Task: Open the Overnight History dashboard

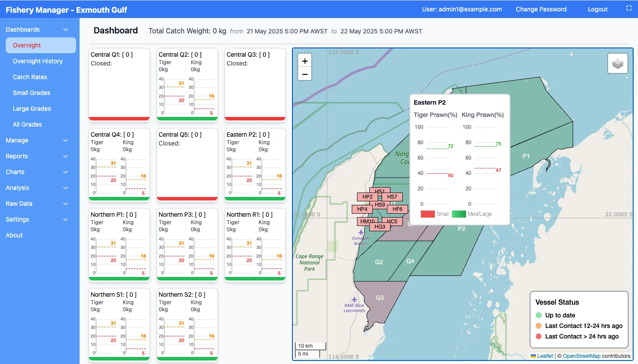Action: click(38, 61)
